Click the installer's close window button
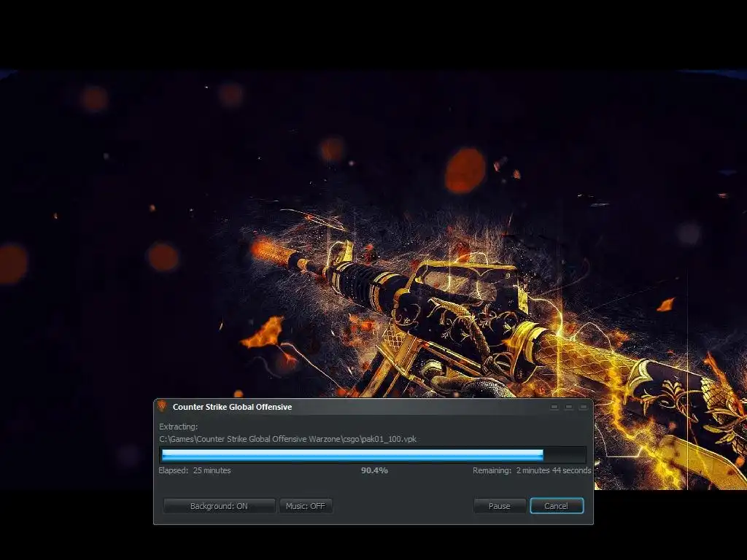The height and width of the screenshot is (560, 747). pos(583,407)
